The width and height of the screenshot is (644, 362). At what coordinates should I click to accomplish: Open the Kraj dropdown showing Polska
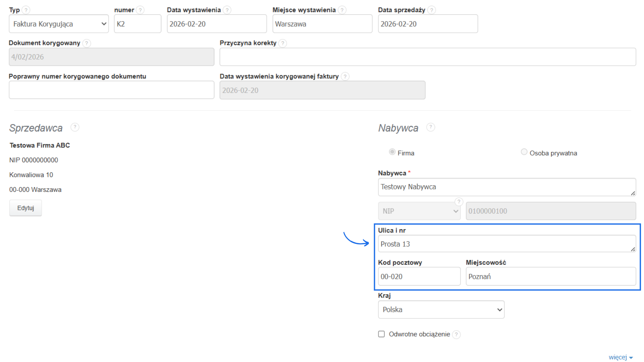point(441,310)
